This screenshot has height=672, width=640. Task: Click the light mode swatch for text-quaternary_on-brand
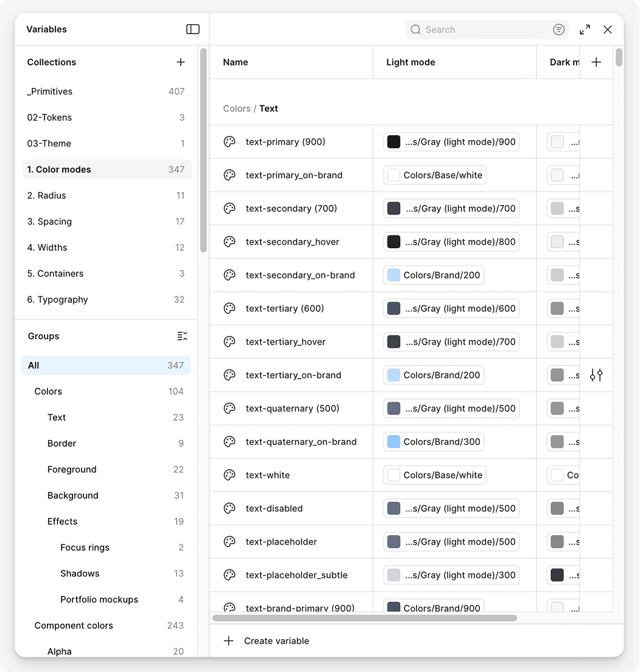pyautogui.click(x=394, y=442)
